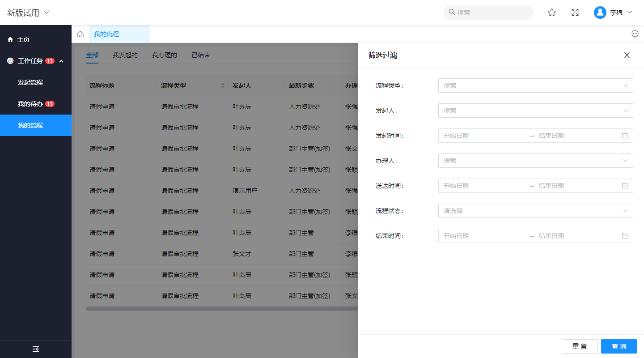Viewport: 644px width, 358px height.
Task: Click the home icon in tab bar
Action: (x=80, y=34)
